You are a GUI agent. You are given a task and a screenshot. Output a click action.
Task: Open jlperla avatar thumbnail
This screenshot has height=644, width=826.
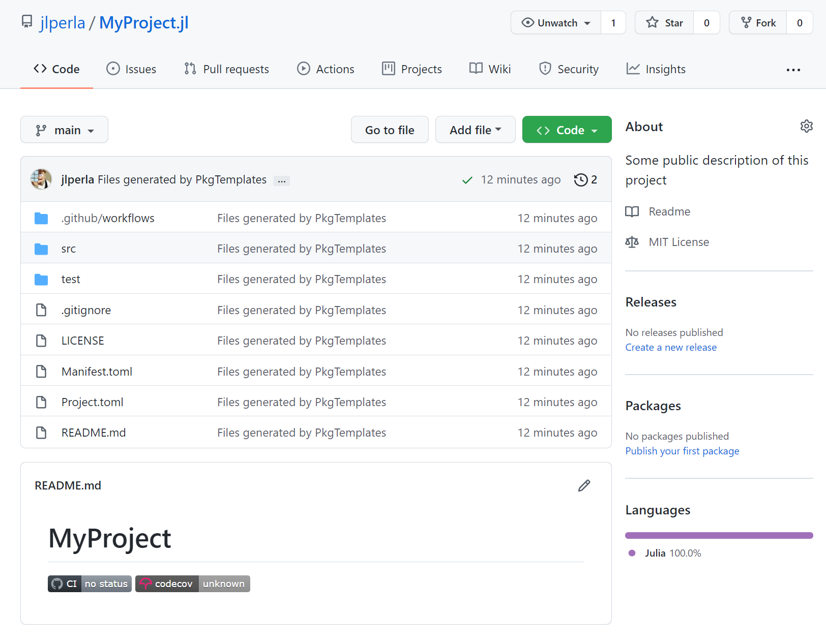[41, 179]
